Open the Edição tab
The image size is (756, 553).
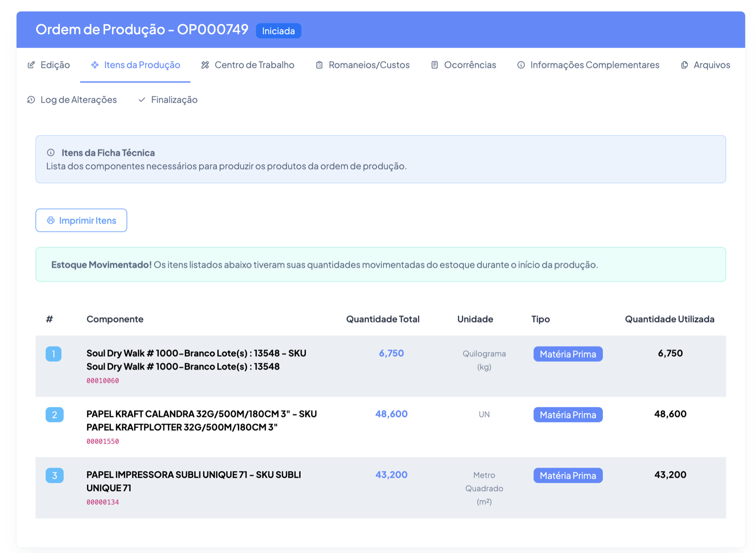click(49, 65)
